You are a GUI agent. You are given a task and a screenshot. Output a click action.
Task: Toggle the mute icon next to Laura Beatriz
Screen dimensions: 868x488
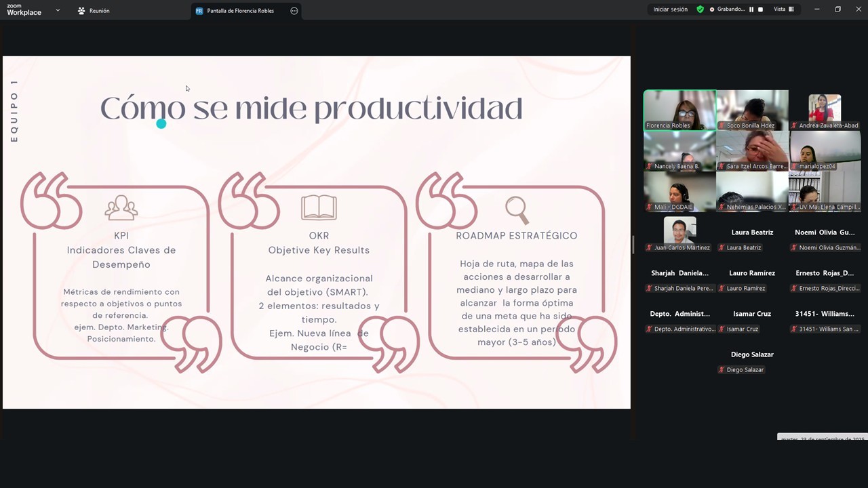(721, 247)
